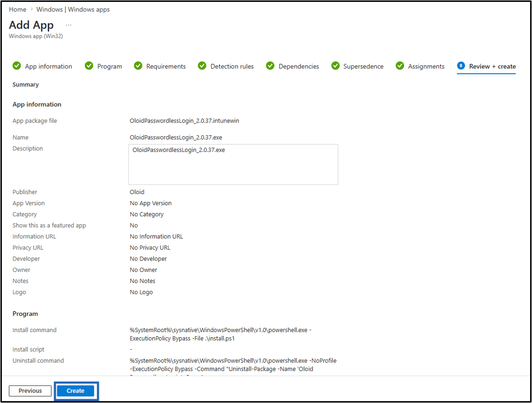This screenshot has height=403, width=532.
Task: Click inside the Description text box
Action: 233,165
